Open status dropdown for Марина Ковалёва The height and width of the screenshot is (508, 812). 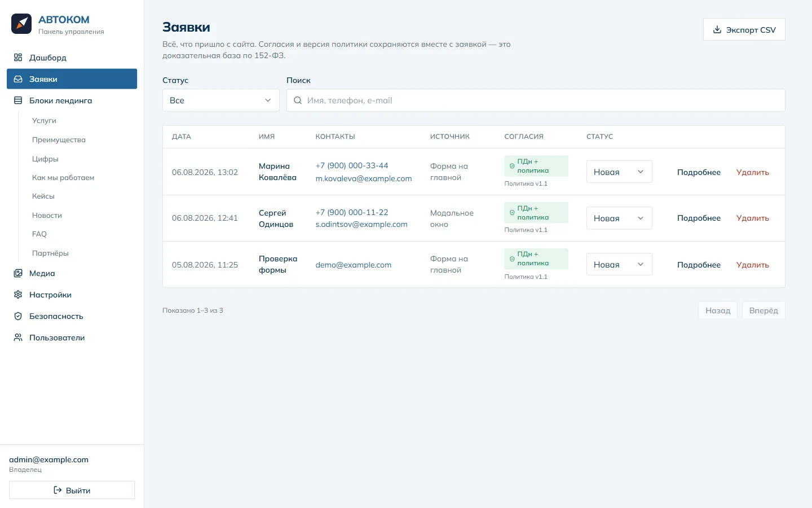[x=619, y=172]
